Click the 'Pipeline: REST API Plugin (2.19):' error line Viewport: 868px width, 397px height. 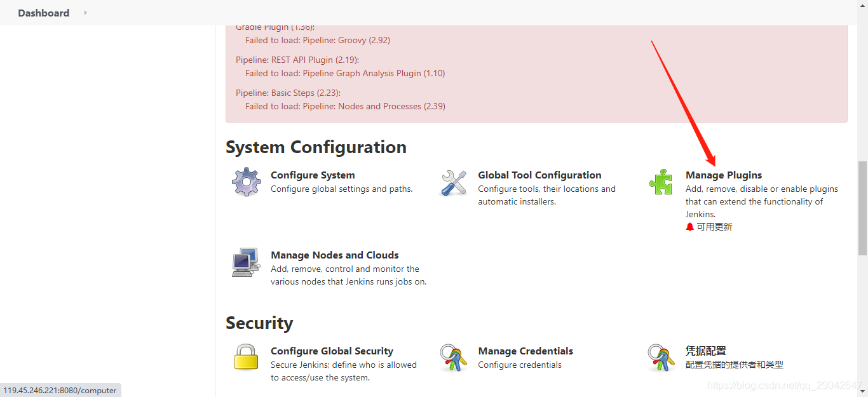(x=297, y=60)
